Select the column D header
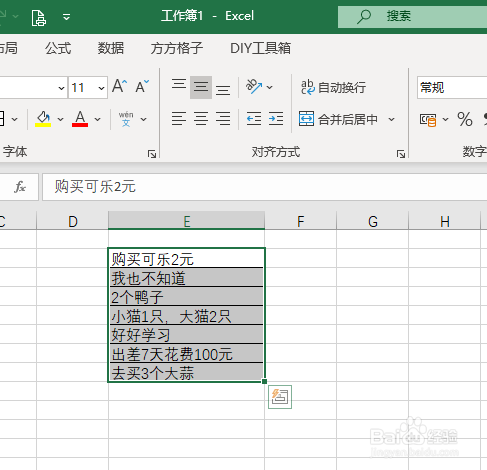487x470 pixels. tap(72, 221)
